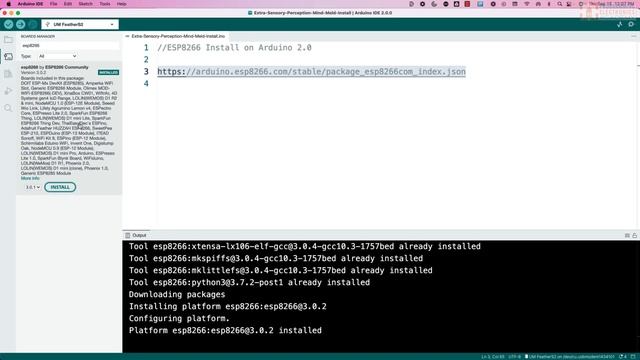640x360 pixels.
Task: Open the Type filter dropdown
Action: tap(58, 56)
